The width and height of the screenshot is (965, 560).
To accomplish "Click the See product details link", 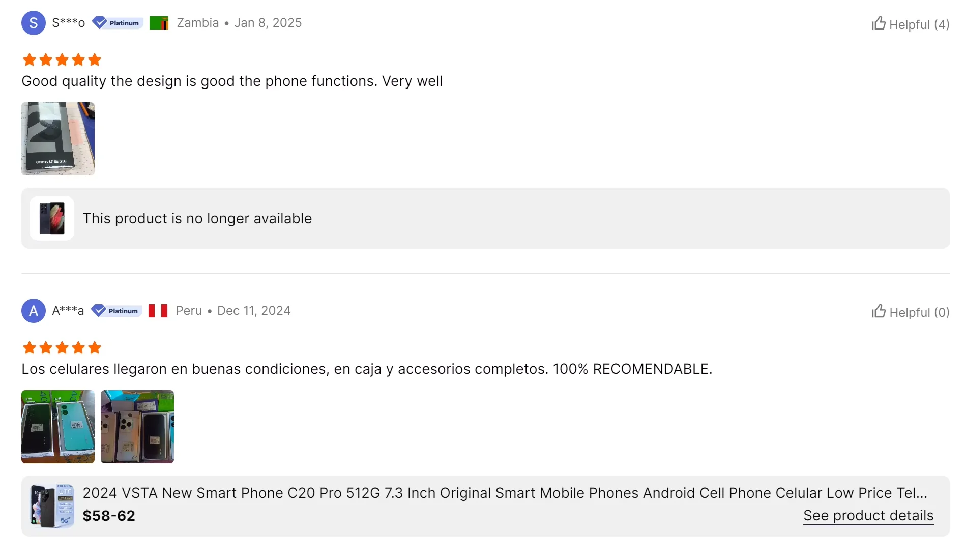I will point(868,515).
